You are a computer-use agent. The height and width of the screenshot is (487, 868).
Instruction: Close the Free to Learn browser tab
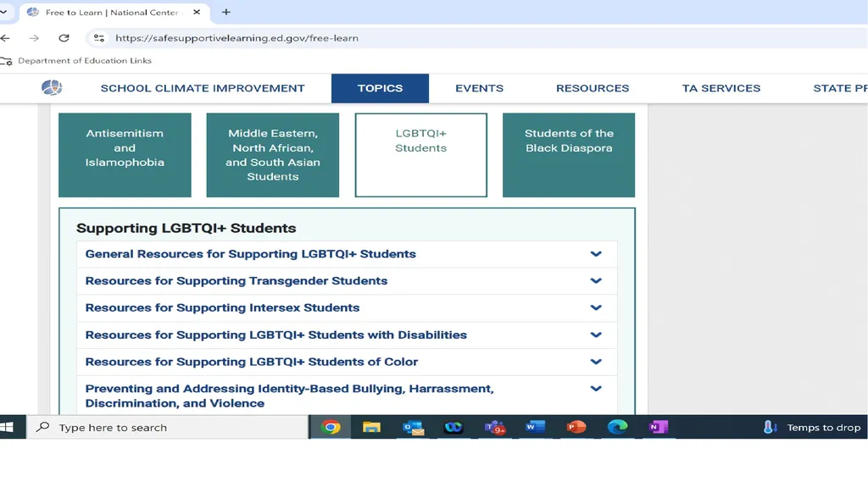pyautogui.click(x=197, y=12)
